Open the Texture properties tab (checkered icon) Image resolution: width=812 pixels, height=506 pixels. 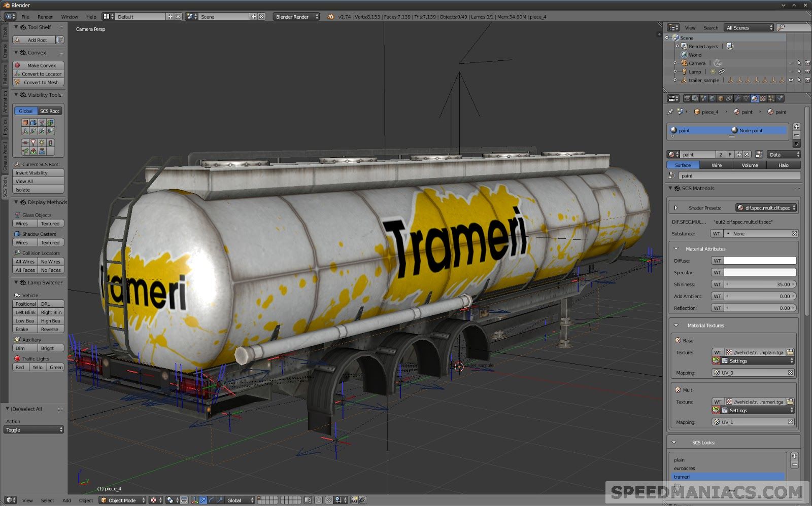763,99
